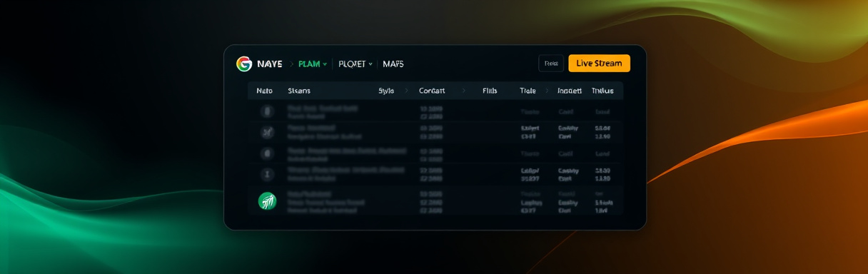Sort by the Inadett column header
This screenshot has height=274, width=868.
(x=570, y=91)
